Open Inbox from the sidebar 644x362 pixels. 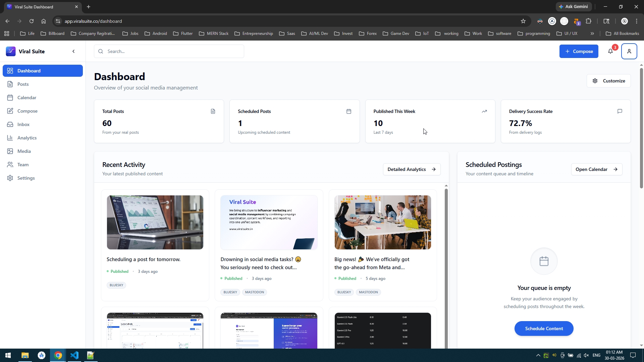tap(23, 124)
